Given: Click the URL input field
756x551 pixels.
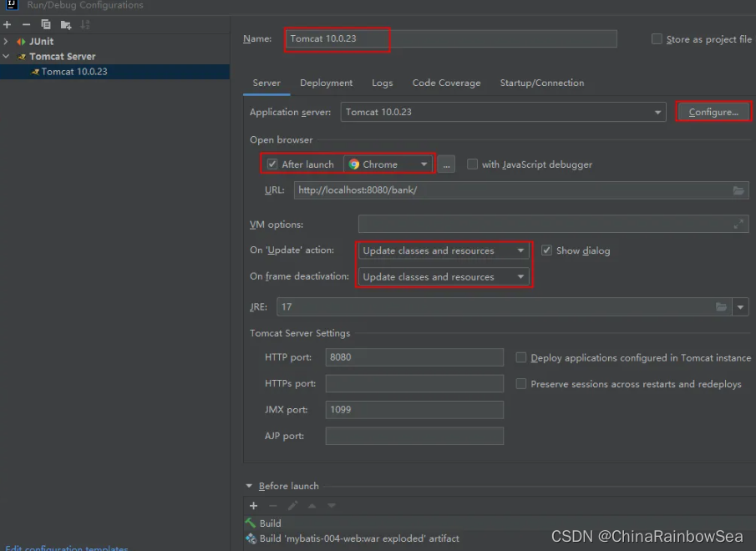Looking at the screenshot, I should click(521, 190).
